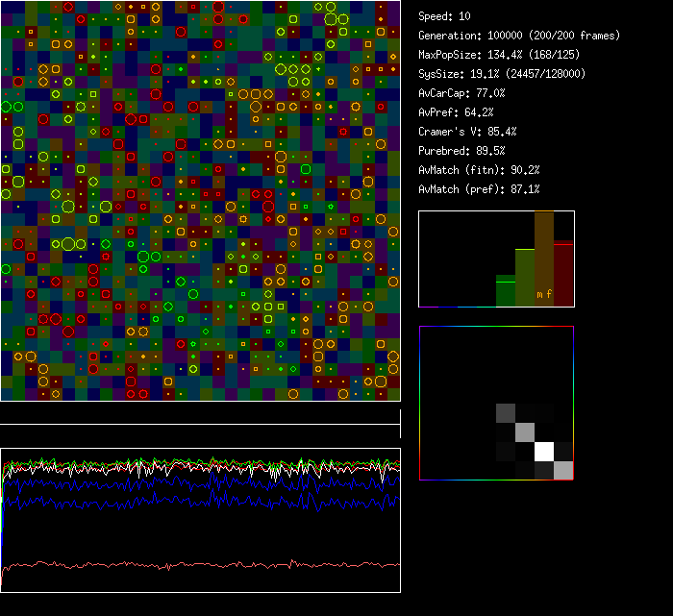Click the dark gray top-left diagonal heatmap cell

pos(506,413)
